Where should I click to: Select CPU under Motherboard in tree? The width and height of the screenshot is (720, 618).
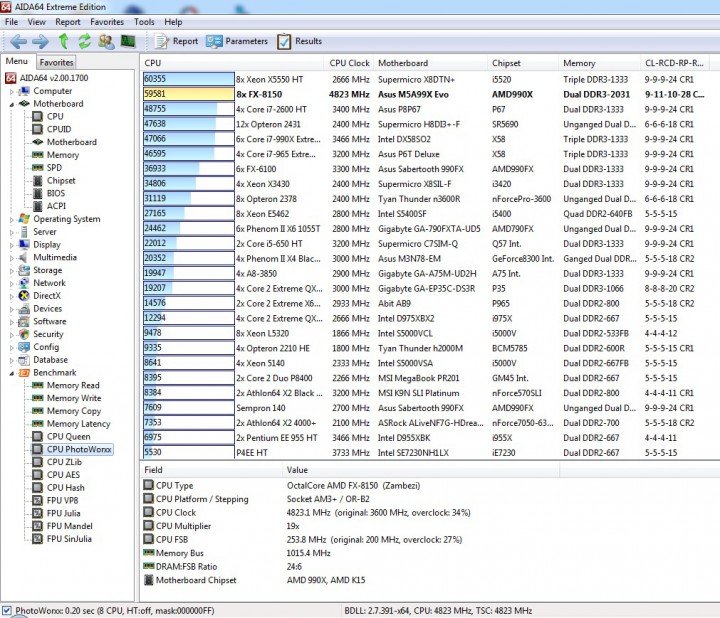point(55,117)
